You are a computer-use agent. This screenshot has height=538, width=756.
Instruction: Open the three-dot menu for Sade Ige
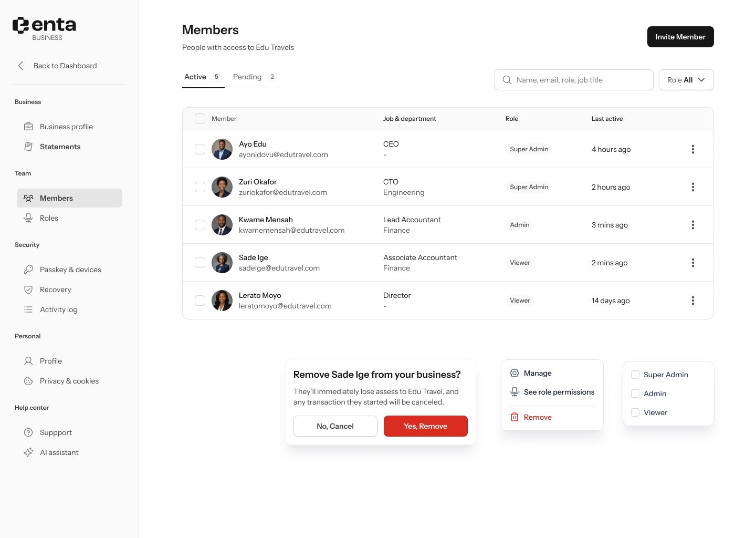[x=692, y=263]
